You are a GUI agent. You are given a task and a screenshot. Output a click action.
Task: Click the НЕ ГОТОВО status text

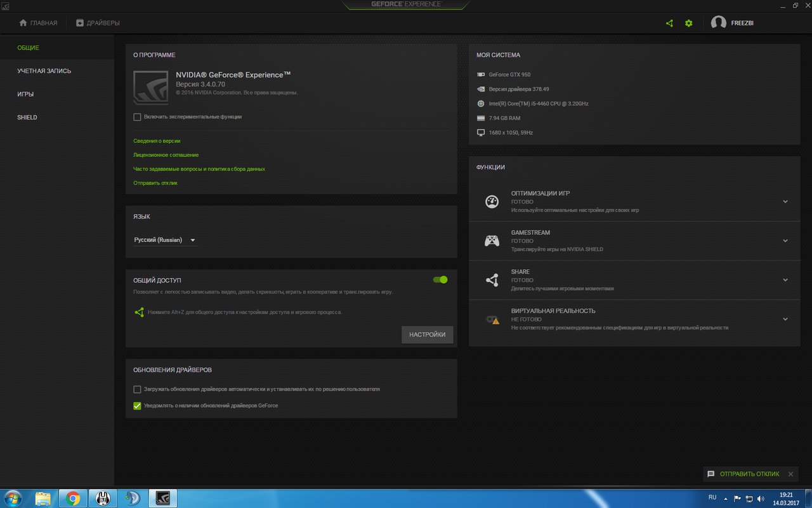click(527, 319)
